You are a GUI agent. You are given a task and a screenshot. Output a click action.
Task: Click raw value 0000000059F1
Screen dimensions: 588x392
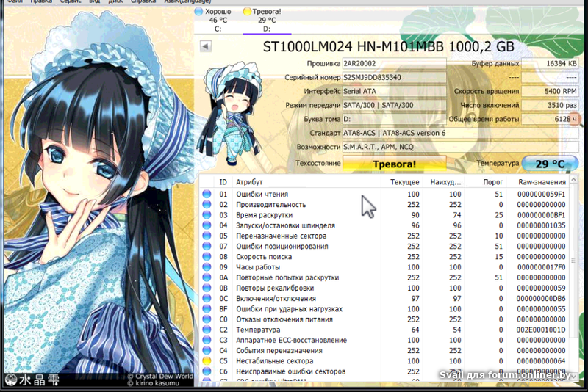point(541,194)
